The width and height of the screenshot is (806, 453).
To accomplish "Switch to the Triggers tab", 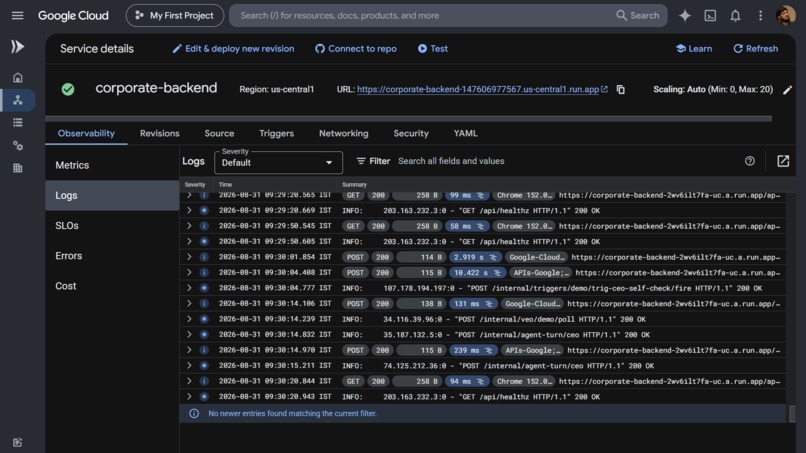I will [277, 133].
